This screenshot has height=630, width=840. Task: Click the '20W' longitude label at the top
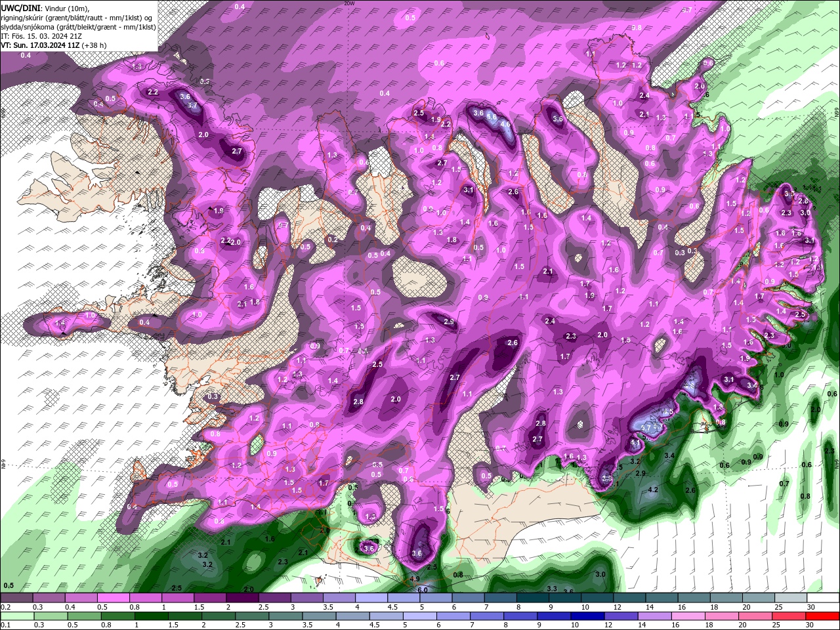point(349,3)
